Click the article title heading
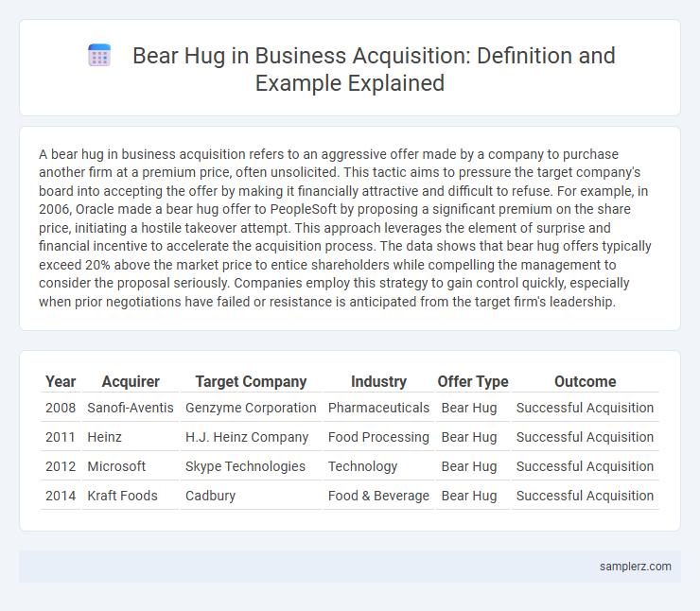The image size is (700, 611). click(374, 69)
